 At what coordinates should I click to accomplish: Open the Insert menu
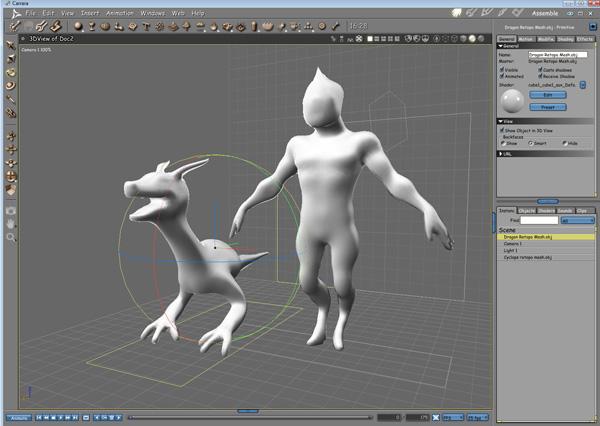point(90,13)
